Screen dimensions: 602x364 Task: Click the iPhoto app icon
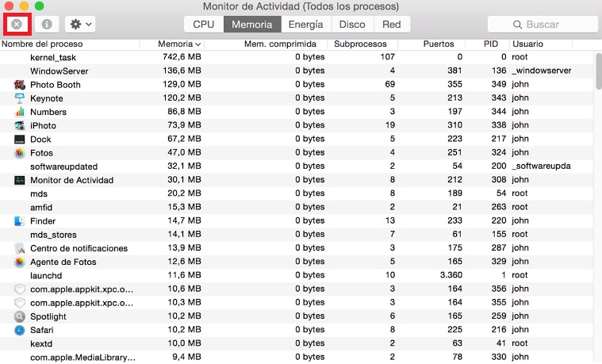[20, 125]
